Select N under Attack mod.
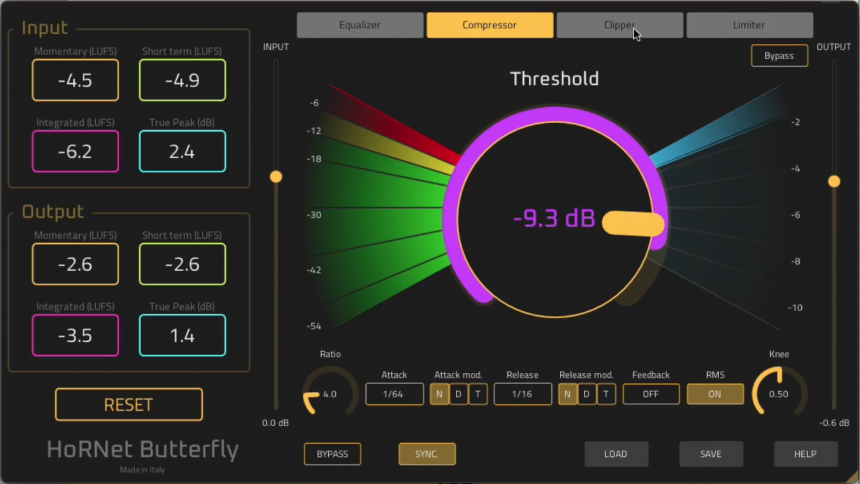Viewport: 860px width, 484px height. coord(440,394)
